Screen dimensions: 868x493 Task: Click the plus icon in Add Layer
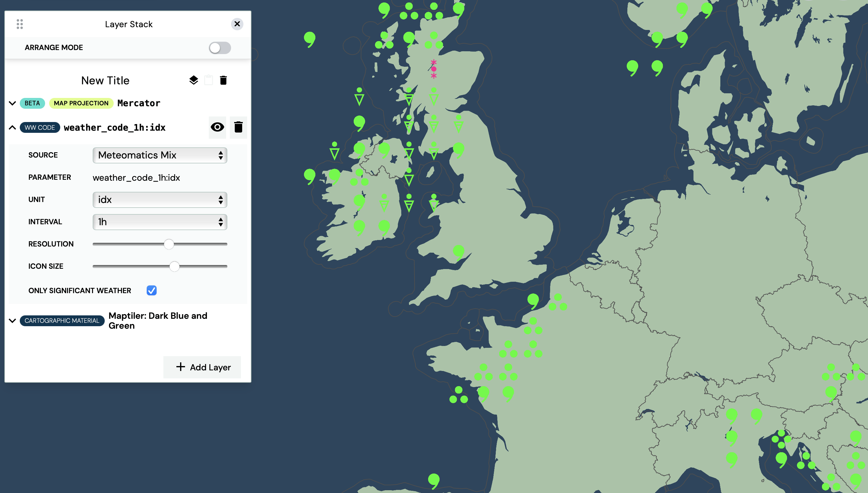click(x=181, y=367)
